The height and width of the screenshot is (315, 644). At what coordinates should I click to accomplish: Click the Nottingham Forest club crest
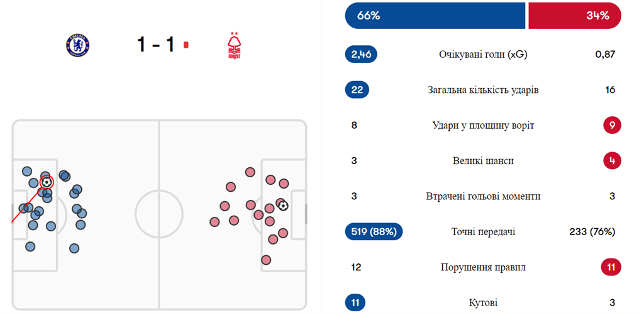click(234, 45)
